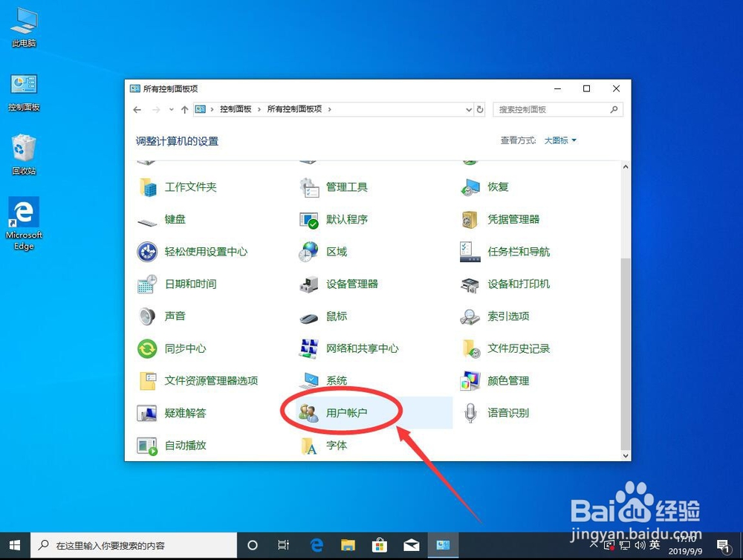This screenshot has height=560, width=743.
Task: Go back with the back arrow
Action: click(137, 109)
